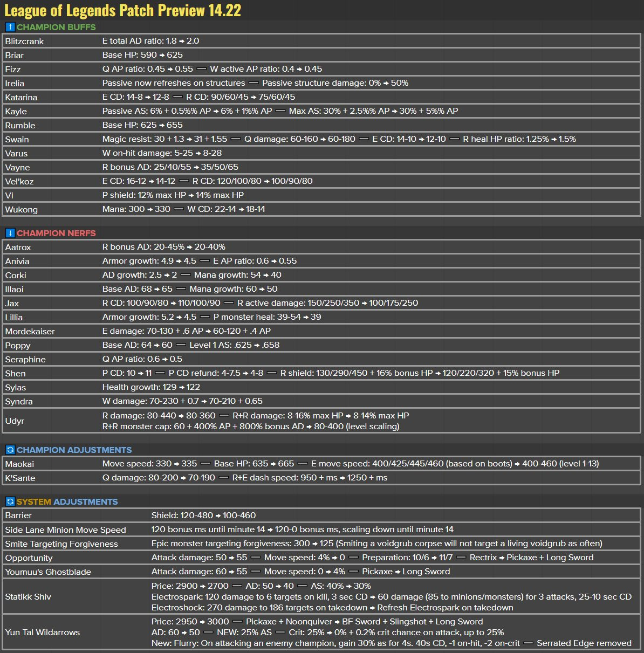Click the blue down-arrow Champion Nerfs icon
This screenshot has width=644, height=653.
(10, 233)
